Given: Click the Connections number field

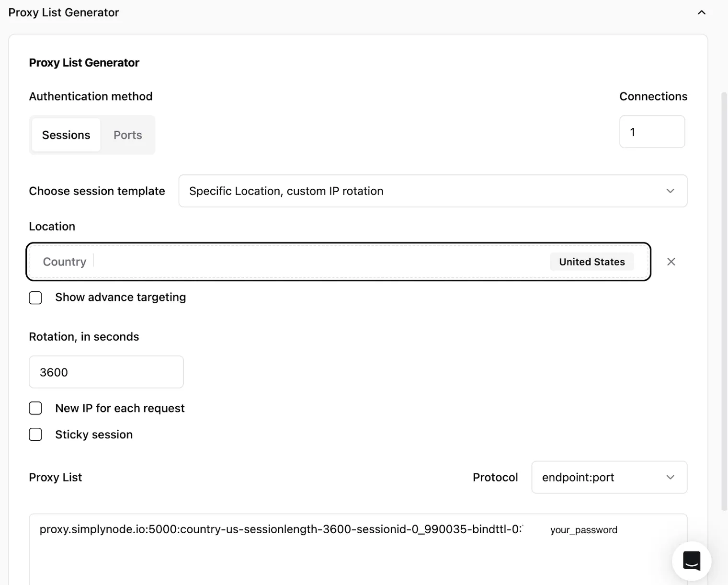Looking at the screenshot, I should [652, 132].
